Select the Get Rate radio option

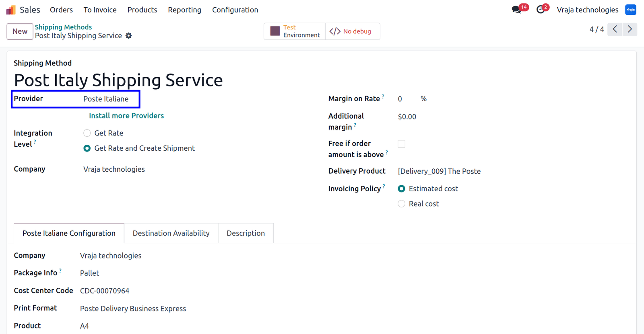tap(87, 133)
